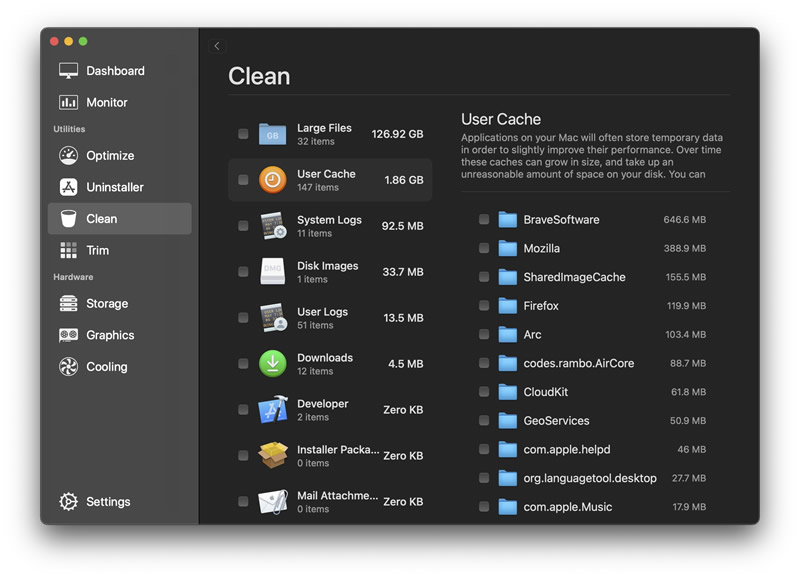
Task: Open the Storage hardware page
Action: pos(119,304)
